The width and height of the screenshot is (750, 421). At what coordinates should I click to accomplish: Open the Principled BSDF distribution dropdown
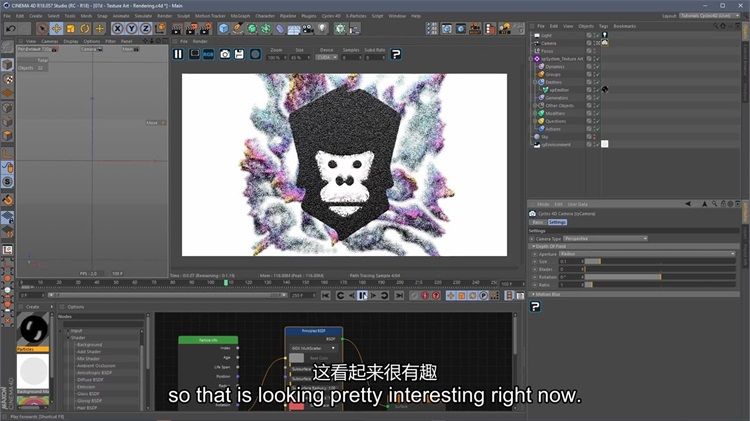point(313,348)
